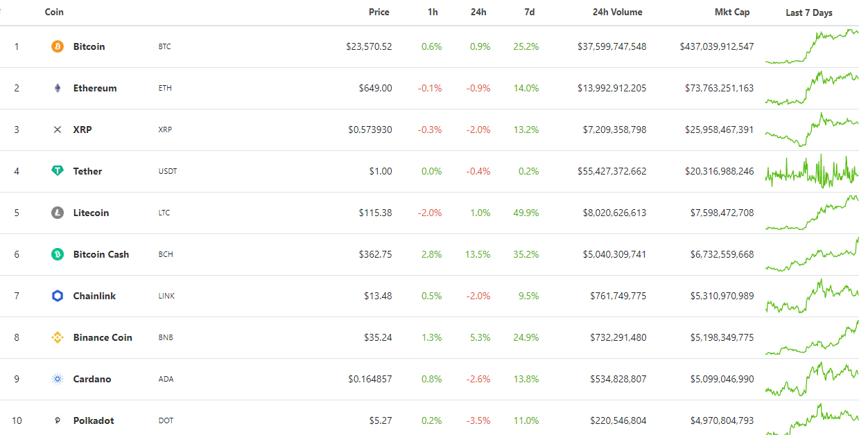Click Chainlink 24h volume $761,749,775

coord(618,296)
